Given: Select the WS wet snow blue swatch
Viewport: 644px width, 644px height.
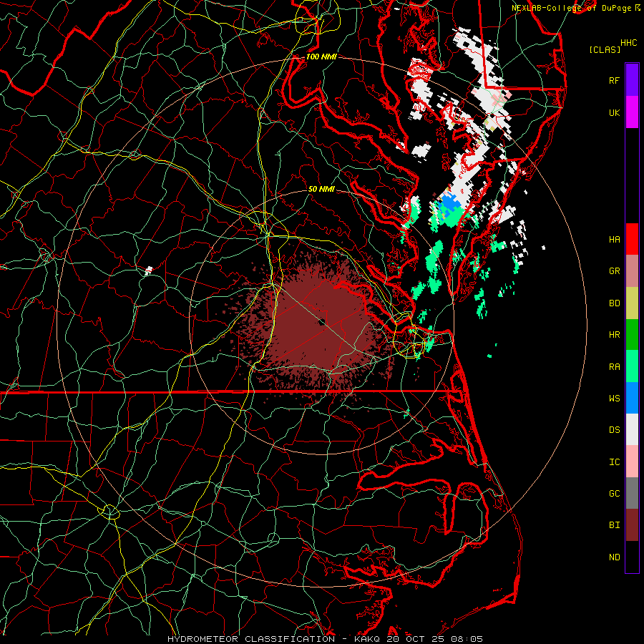Looking at the screenshot, I should (x=632, y=398).
